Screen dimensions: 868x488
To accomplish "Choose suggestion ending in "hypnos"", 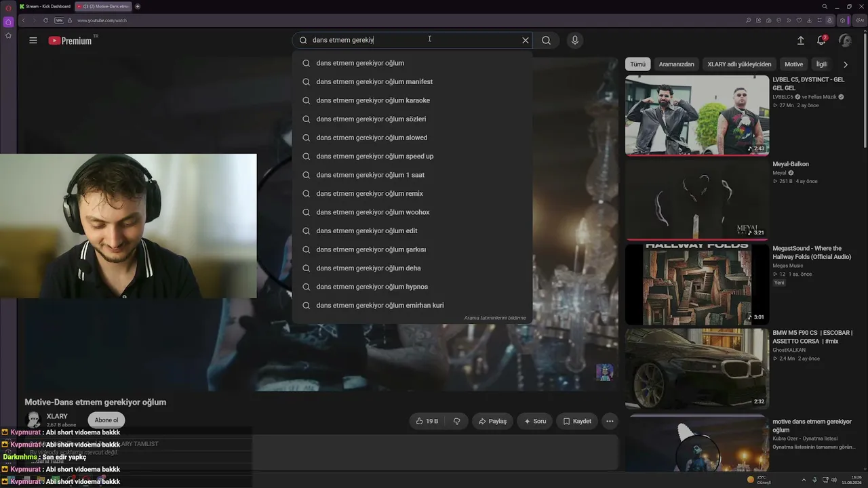I will tap(412, 287).
